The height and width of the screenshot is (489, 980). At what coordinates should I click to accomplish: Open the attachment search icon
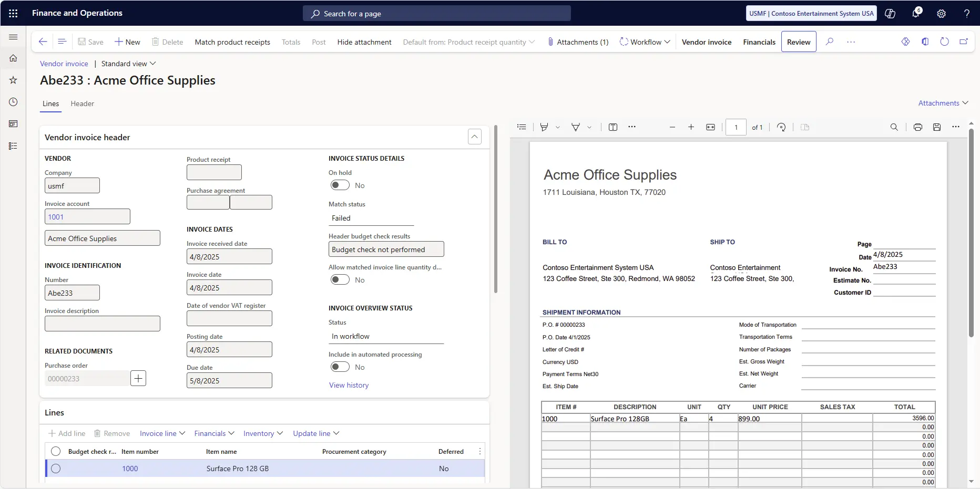894,127
